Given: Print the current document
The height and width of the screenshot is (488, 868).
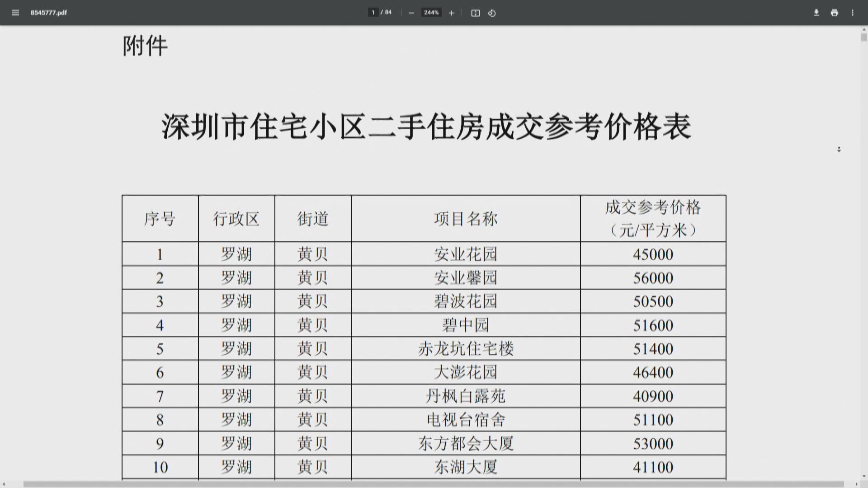Looking at the screenshot, I should 834,13.
